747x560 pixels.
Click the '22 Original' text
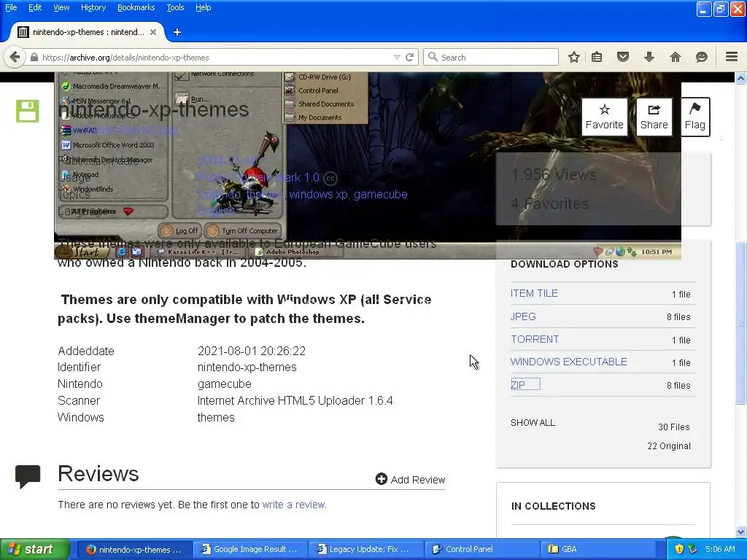668,446
